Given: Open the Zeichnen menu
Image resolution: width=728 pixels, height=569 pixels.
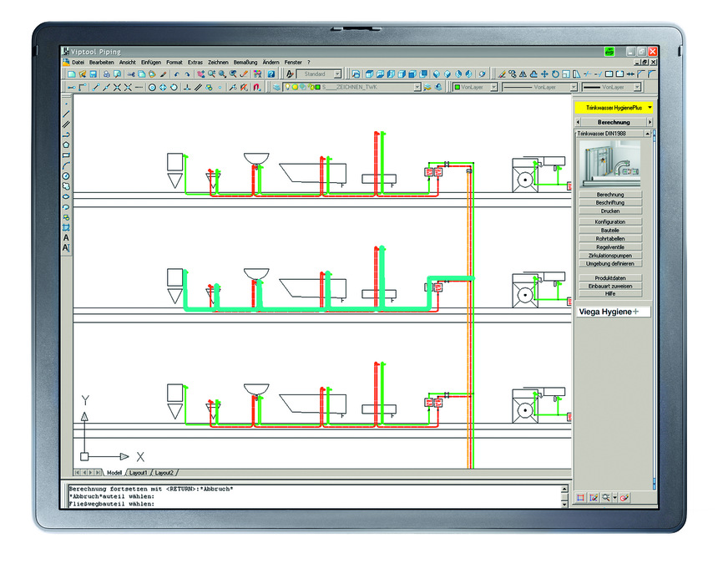Looking at the screenshot, I should tap(218, 62).
